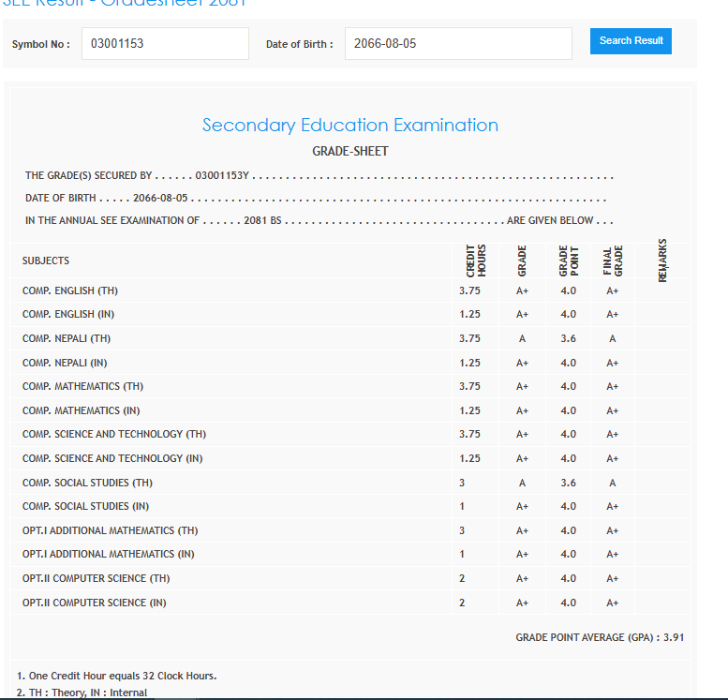This screenshot has height=700, width=728.
Task: Click OPT.I ADDITIONAL MATHEMATICS (IN) row
Action: click(x=110, y=554)
